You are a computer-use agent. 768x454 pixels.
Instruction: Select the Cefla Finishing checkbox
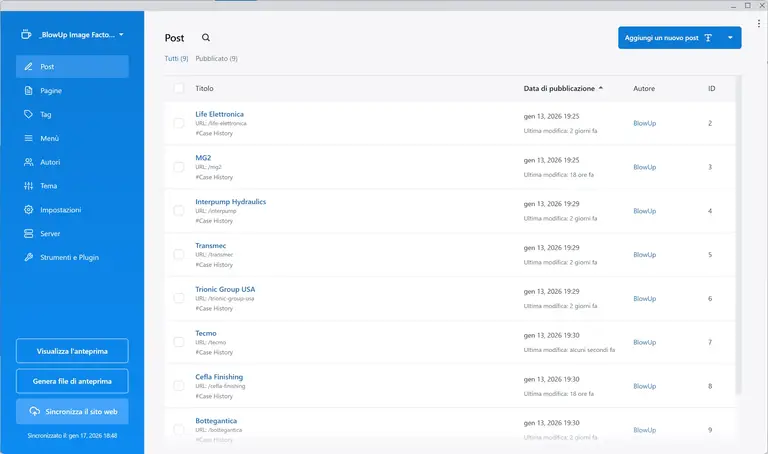click(x=179, y=386)
